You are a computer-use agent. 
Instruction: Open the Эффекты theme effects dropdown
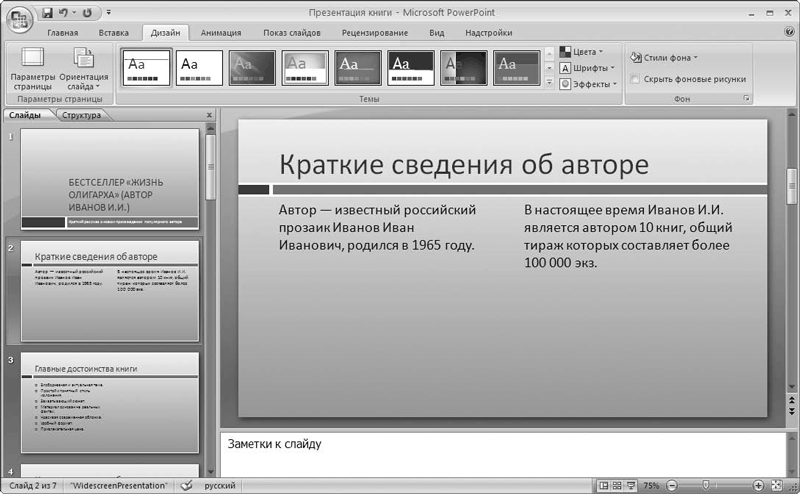coord(589,84)
